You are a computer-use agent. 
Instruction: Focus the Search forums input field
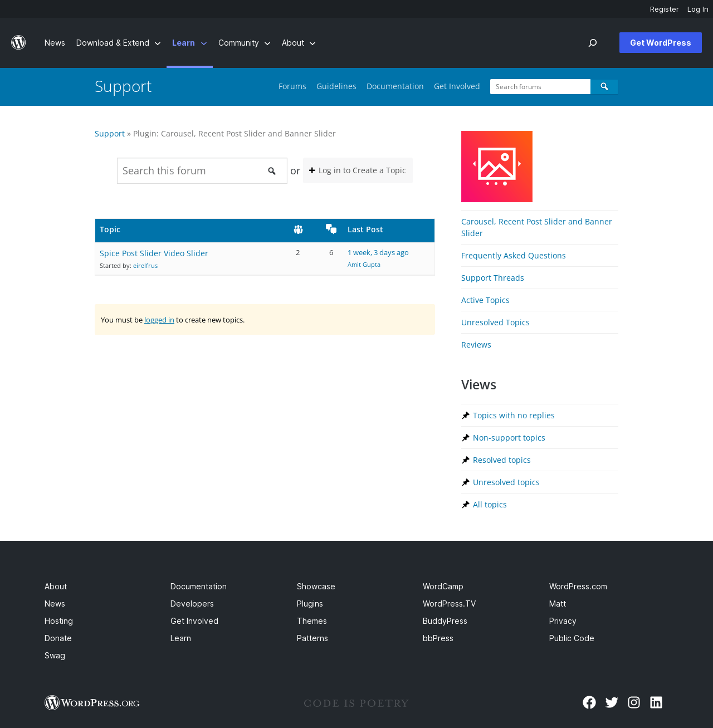tap(540, 86)
